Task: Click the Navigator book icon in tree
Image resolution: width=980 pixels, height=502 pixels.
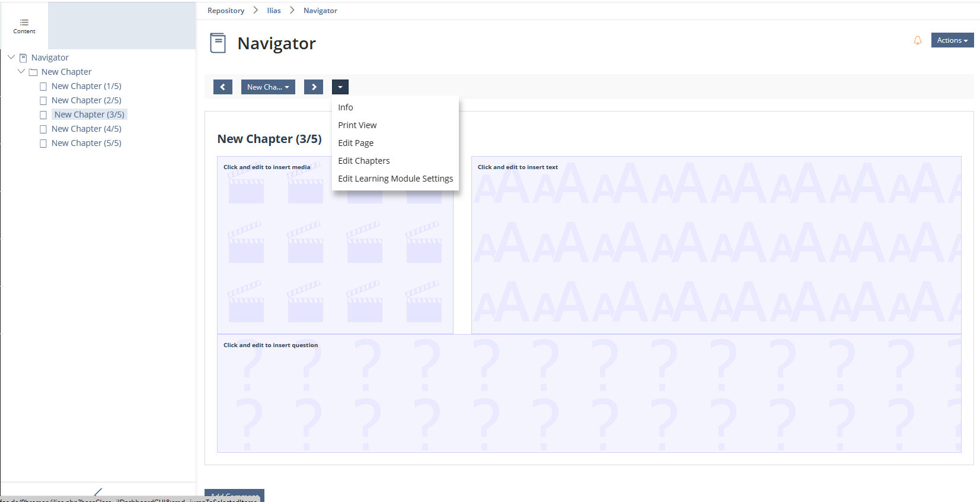Action: [x=23, y=58]
